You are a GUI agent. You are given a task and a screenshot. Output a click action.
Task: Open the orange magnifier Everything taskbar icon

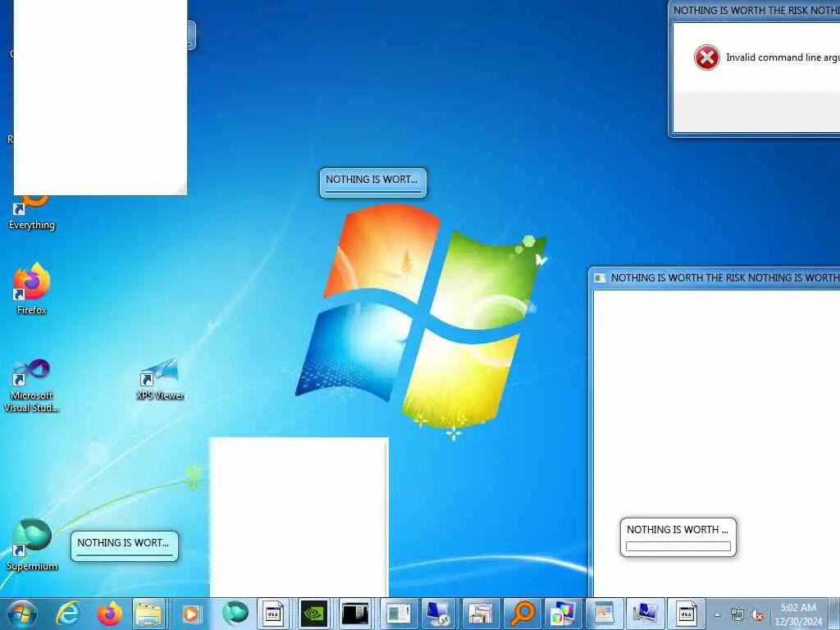tap(522, 614)
